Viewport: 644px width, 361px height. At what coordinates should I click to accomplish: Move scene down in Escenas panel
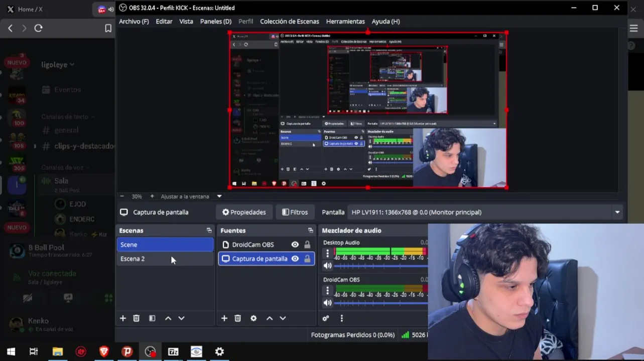click(181, 318)
